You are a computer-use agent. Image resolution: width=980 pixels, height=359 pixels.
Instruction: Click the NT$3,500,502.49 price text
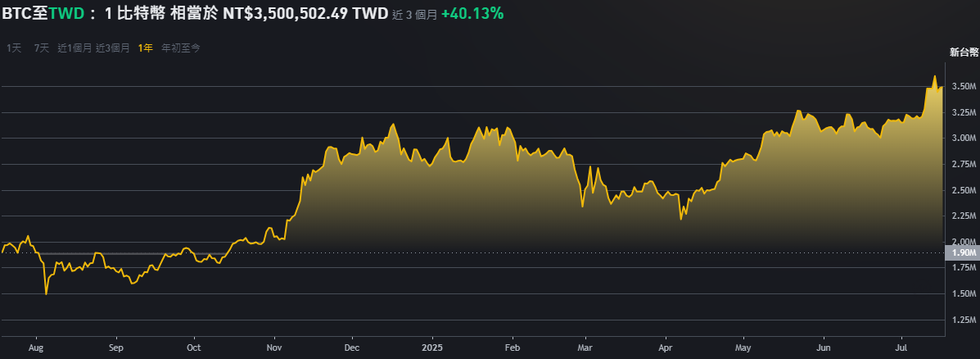[x=287, y=14]
